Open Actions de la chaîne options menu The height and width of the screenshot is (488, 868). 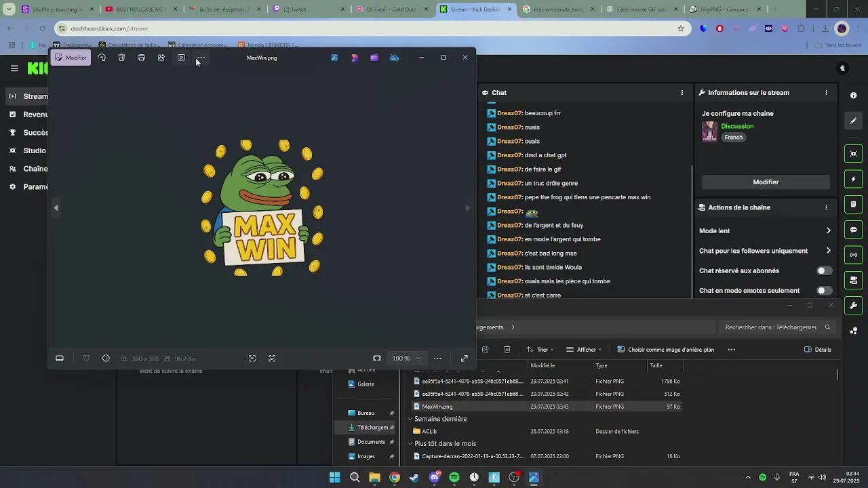coord(826,207)
